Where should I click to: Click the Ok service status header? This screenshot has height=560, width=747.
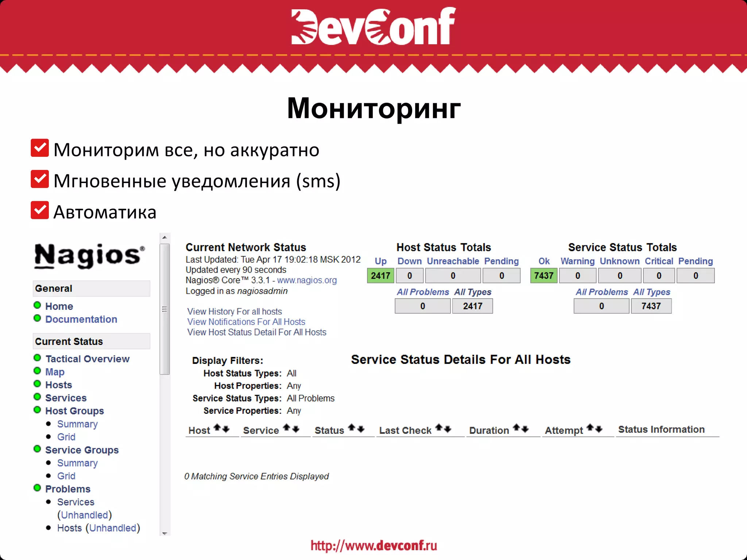point(544,261)
